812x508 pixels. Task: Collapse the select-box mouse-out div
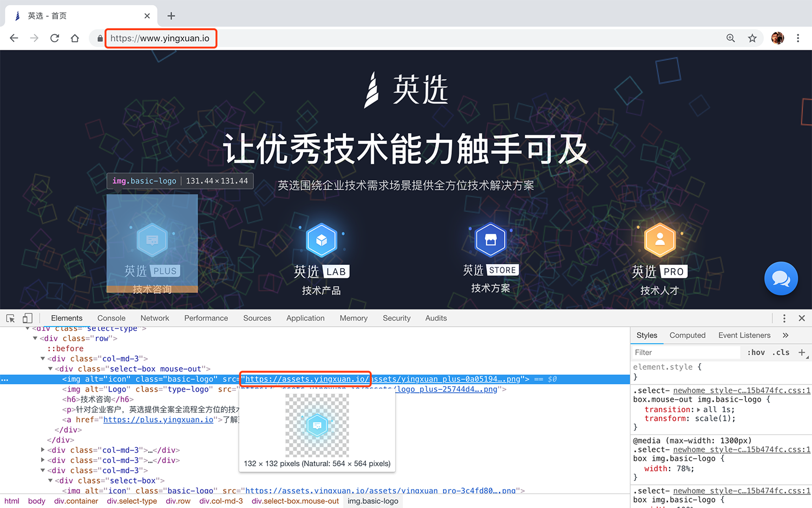[51, 369]
